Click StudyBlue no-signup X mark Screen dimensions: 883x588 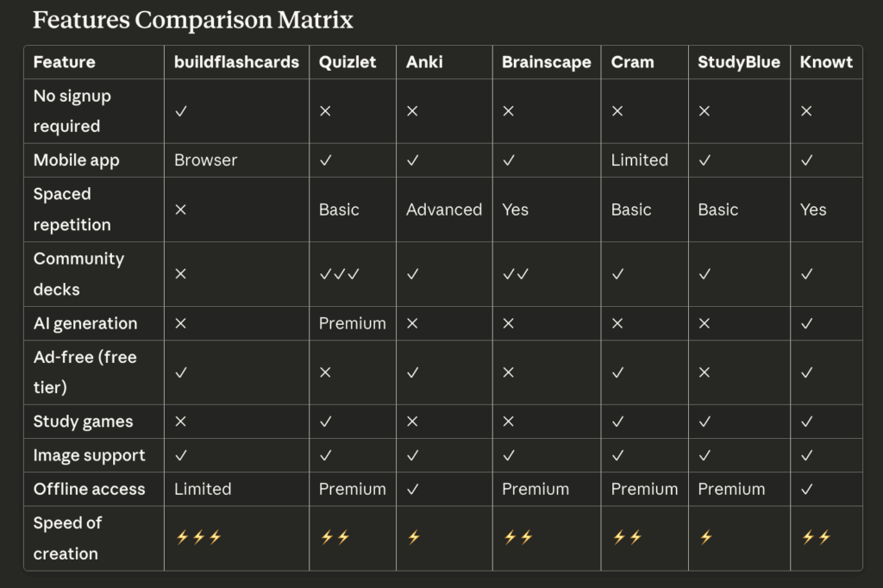click(x=705, y=111)
